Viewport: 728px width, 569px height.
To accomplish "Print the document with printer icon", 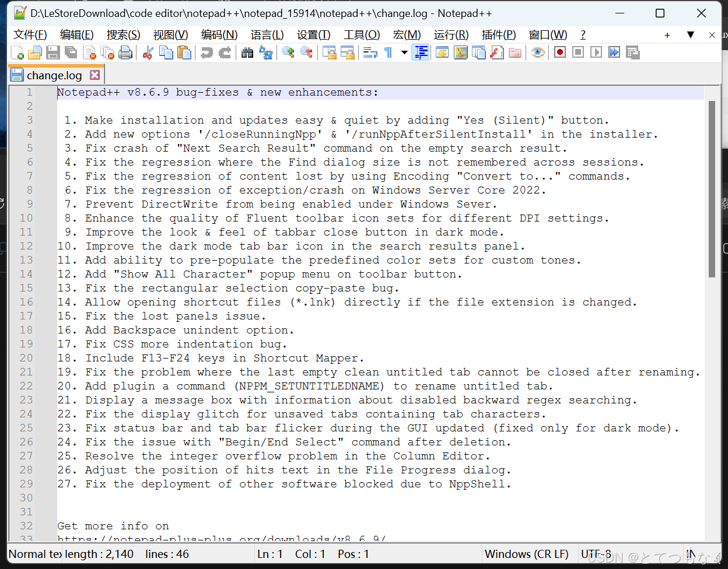I will click(125, 53).
